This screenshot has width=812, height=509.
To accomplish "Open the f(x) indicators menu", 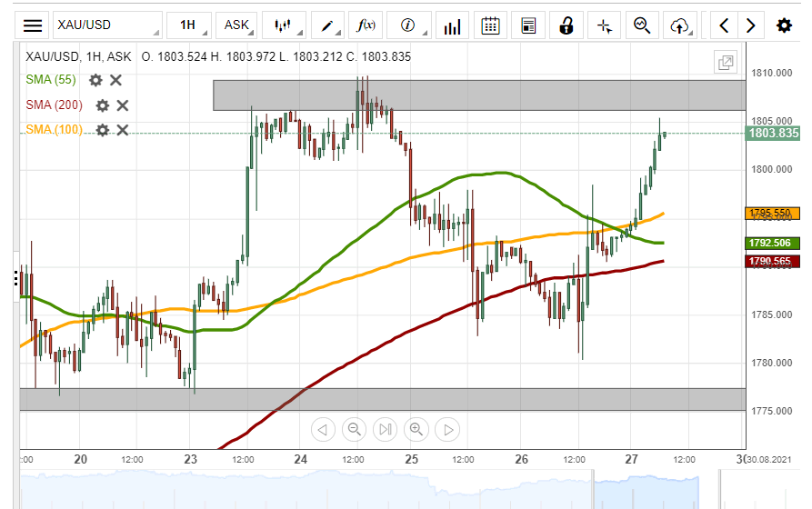I will (x=367, y=25).
